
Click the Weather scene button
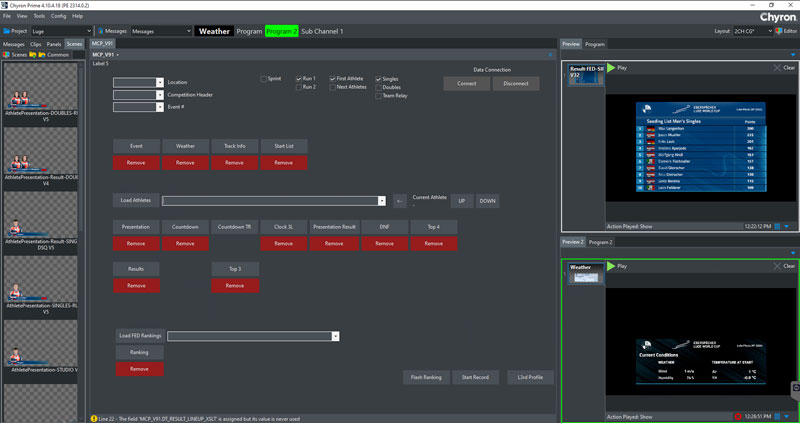point(185,146)
